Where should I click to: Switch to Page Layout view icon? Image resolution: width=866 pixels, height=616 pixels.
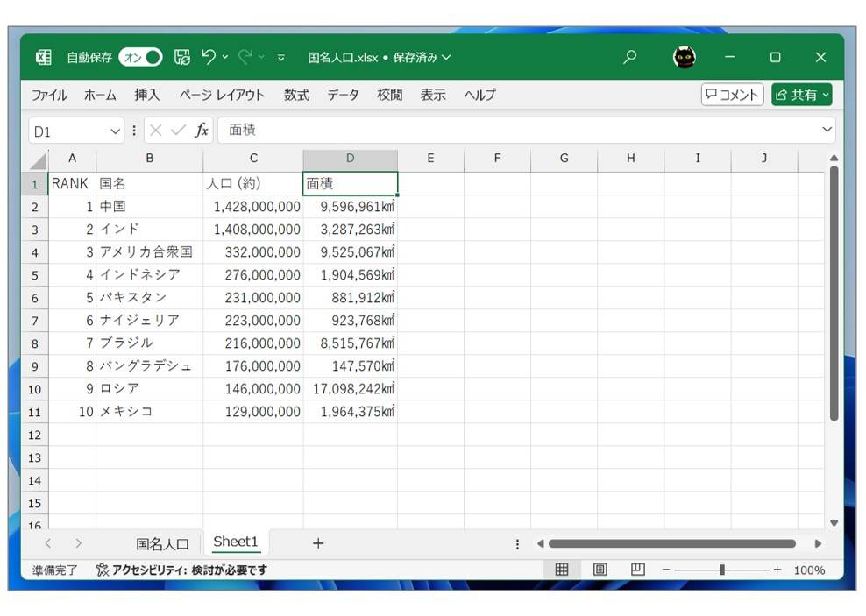pos(600,569)
